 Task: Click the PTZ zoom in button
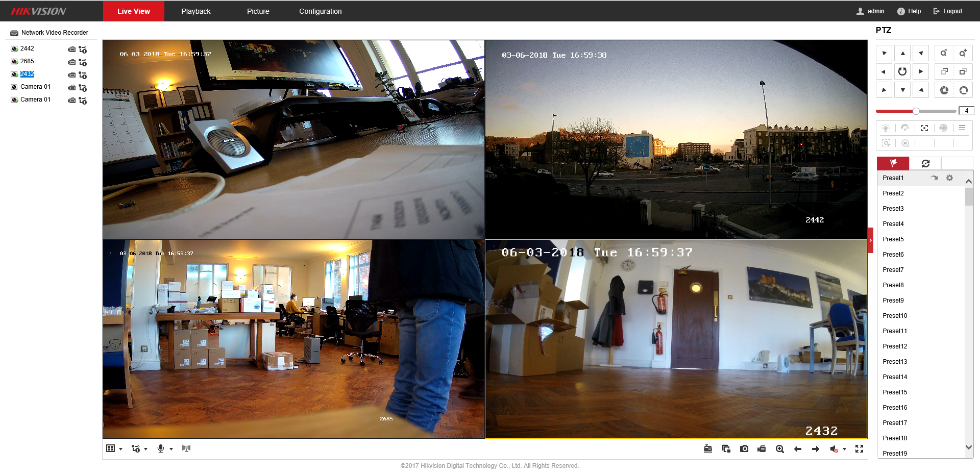[x=963, y=53]
